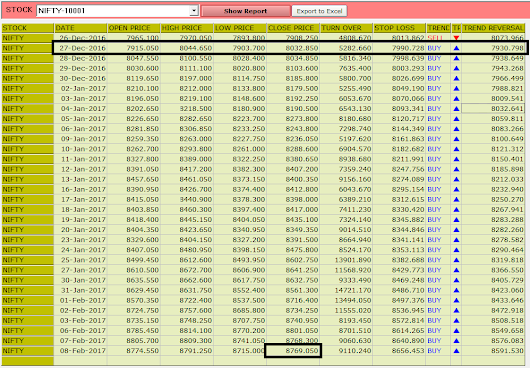Click the TURN OVER column header
The height and width of the screenshot is (368, 530).
coord(346,28)
